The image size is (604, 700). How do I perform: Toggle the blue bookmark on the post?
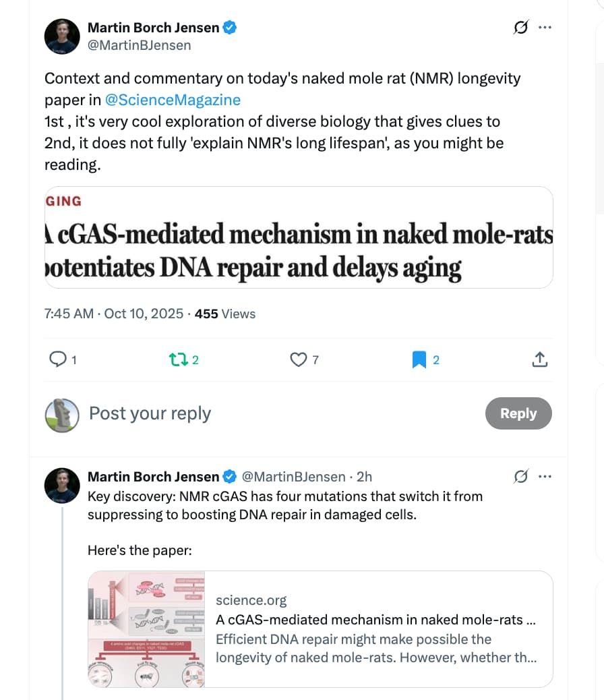coord(419,360)
